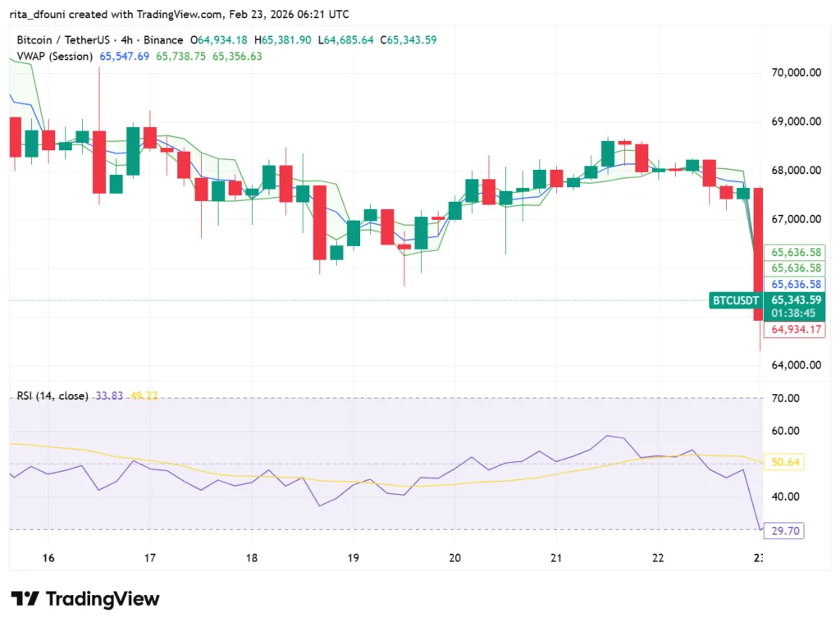The height and width of the screenshot is (627, 840).
Task: Click the BTCUSDT price tag on right axis
Action: pyautogui.click(x=736, y=300)
